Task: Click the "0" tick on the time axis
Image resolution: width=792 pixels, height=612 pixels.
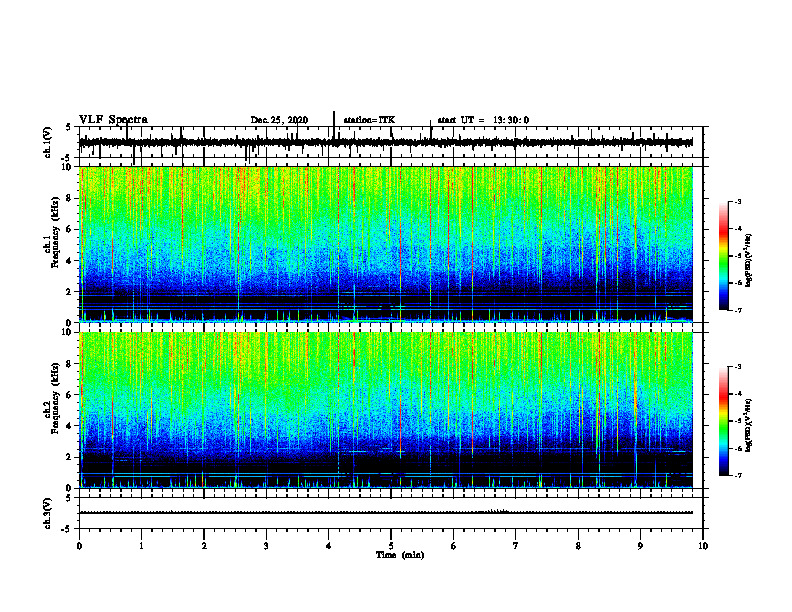Action: (x=79, y=546)
